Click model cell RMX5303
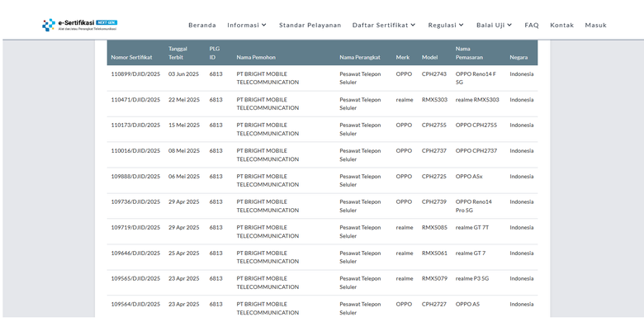 click(x=434, y=100)
